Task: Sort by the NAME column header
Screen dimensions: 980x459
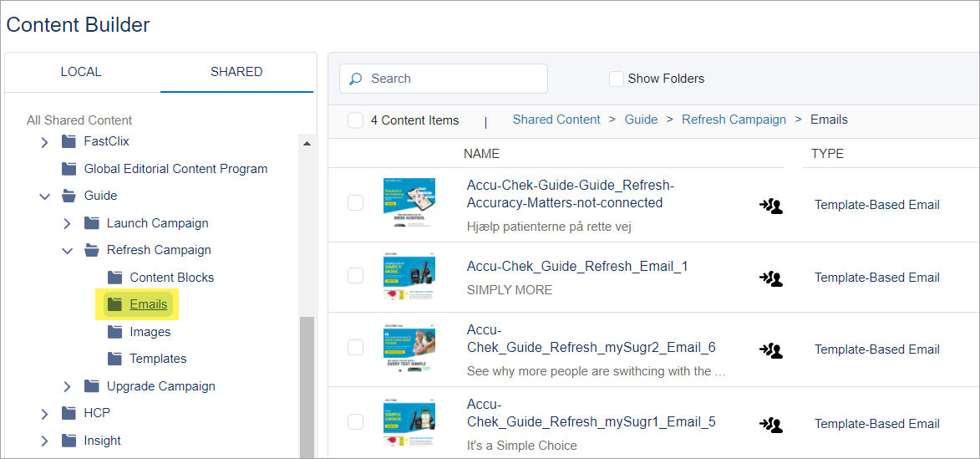Action: pos(481,154)
